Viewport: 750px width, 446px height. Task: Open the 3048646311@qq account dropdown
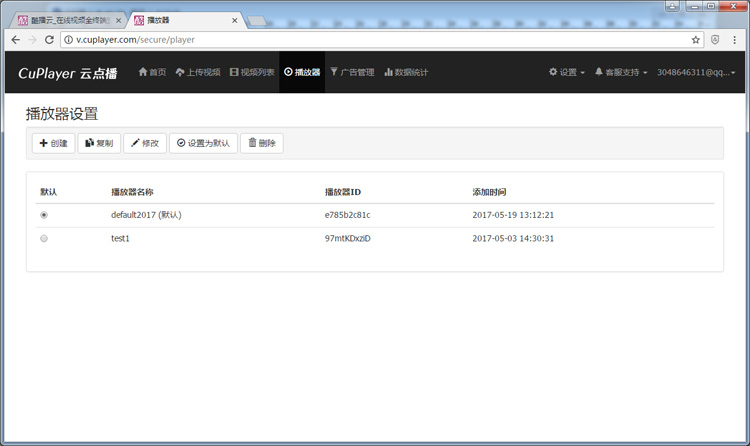700,73
